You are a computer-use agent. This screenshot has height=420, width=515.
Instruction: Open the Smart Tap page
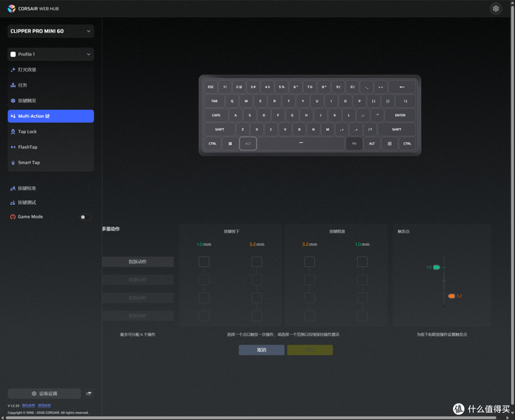pos(51,162)
